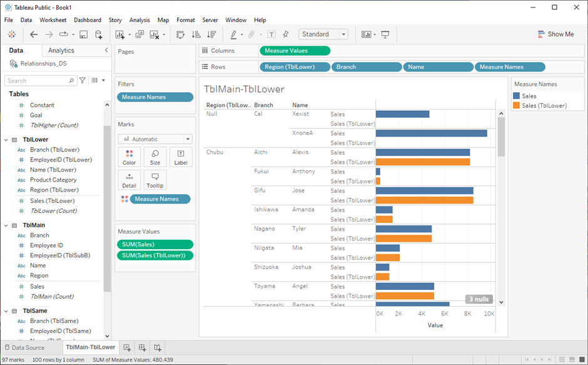588x365 pixels.
Task: Sort ascending toolbar icon
Action: (196, 34)
